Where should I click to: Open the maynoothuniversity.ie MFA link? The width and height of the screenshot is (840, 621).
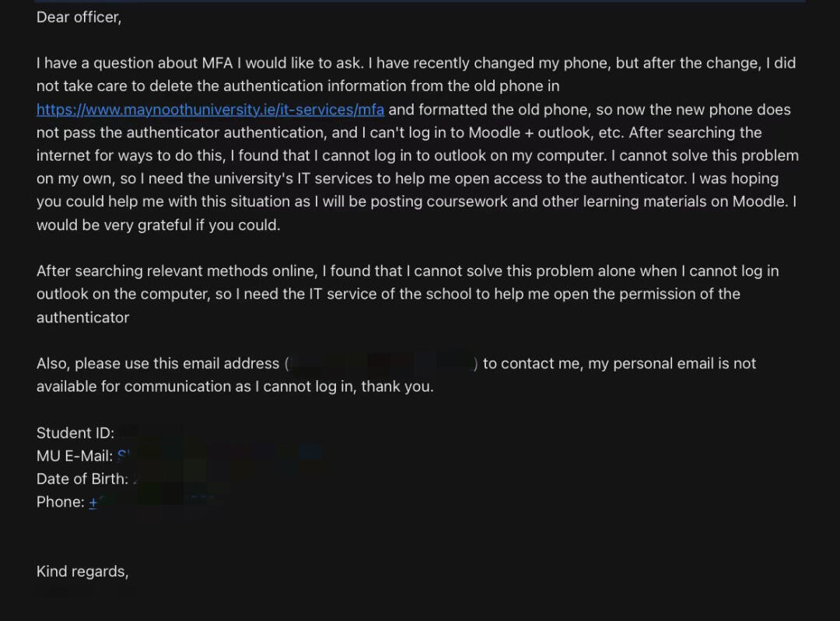point(210,110)
